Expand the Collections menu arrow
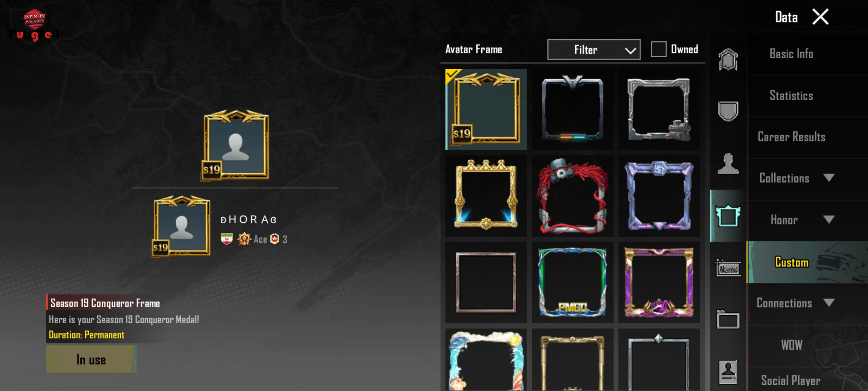Viewport: 868px width, 391px height. [x=829, y=178]
